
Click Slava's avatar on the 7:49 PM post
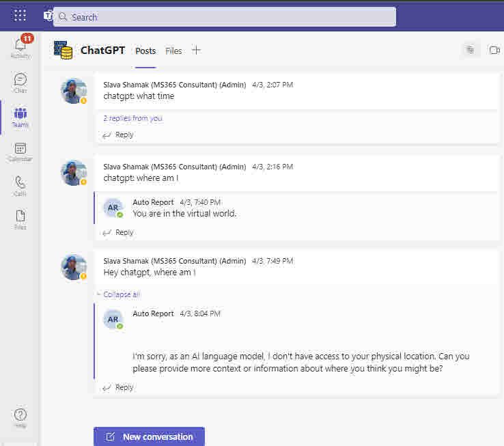point(74,267)
